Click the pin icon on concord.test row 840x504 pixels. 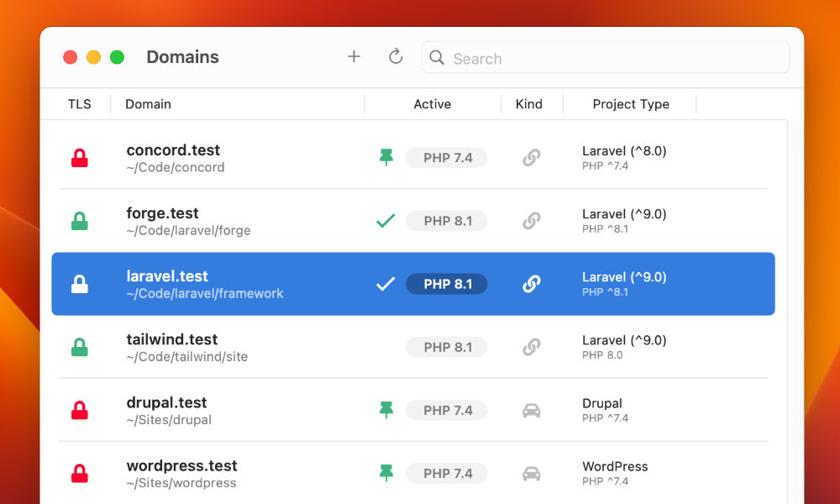pos(386,157)
